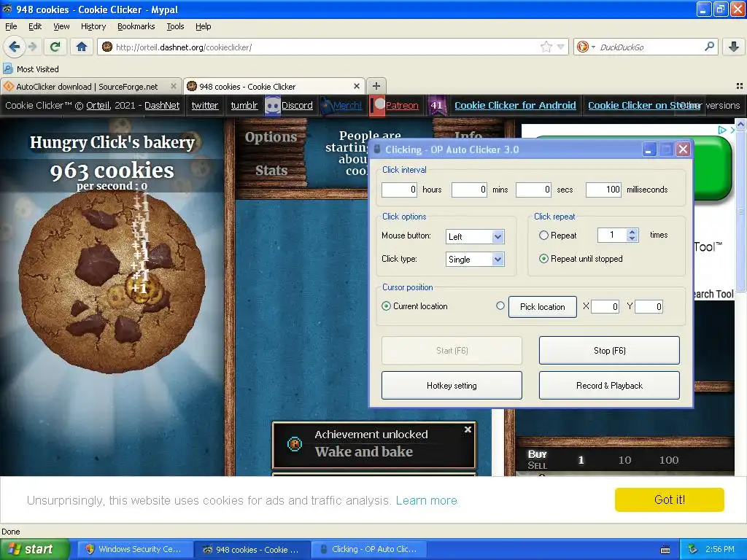
Task: Click the Stop (F6) button
Action: (x=609, y=351)
